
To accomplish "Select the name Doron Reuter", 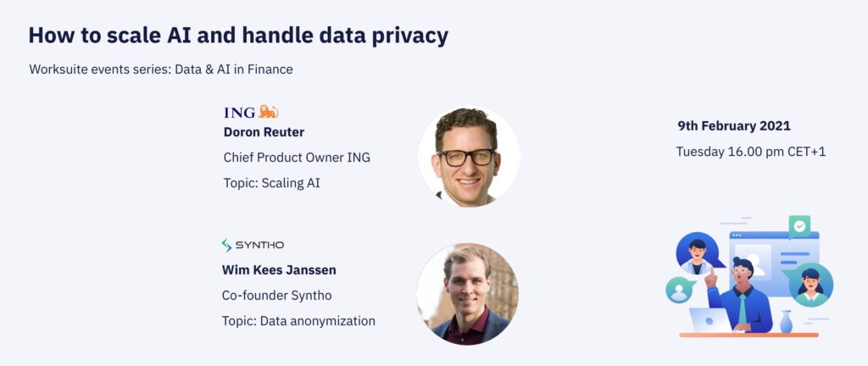I will pyautogui.click(x=264, y=132).
